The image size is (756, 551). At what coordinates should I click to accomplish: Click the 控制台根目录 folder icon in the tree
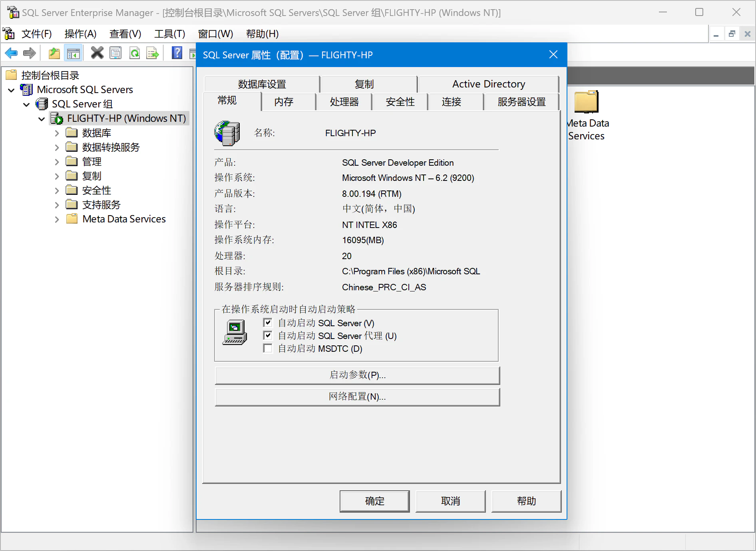point(11,75)
